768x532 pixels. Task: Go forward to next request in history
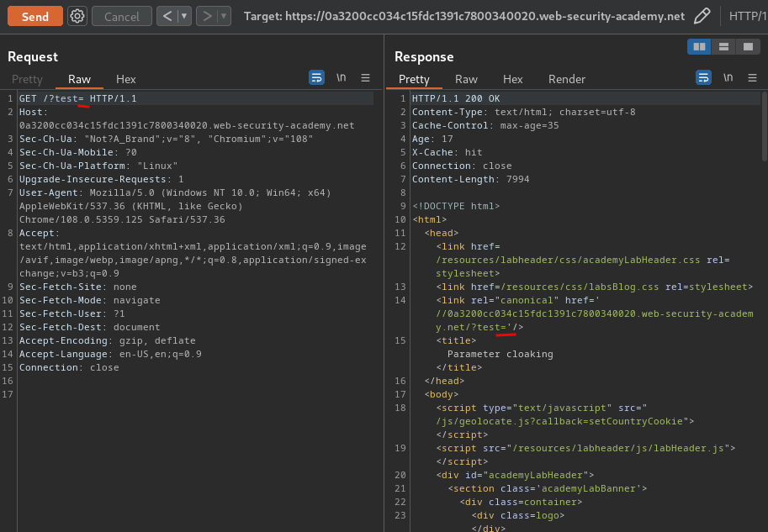tap(207, 16)
